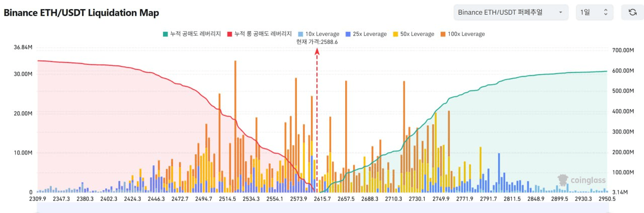Image resolution: width=644 pixels, height=213 pixels.
Task: Click the 20.00M left axis label
Action: 23,113
